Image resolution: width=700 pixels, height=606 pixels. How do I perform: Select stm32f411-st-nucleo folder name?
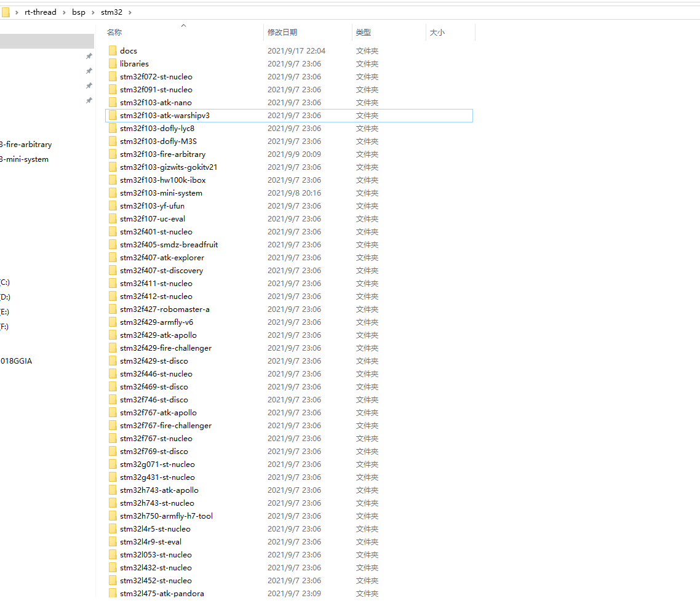[156, 284]
